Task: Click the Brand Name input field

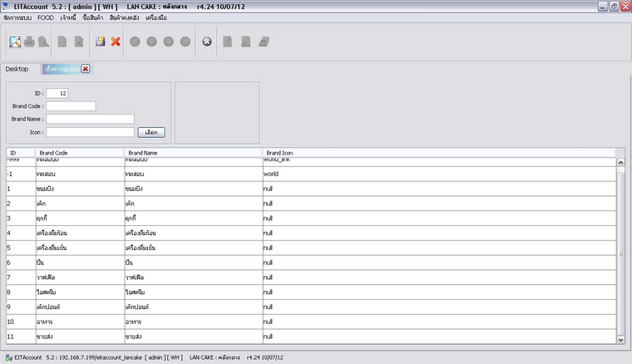Action: pyautogui.click(x=90, y=119)
